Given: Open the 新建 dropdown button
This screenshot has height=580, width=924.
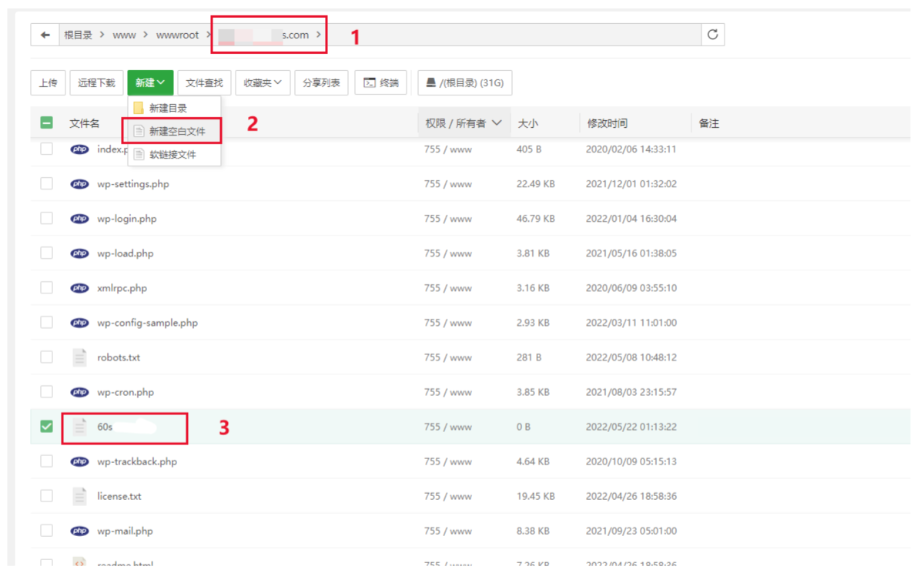Looking at the screenshot, I should 150,83.
